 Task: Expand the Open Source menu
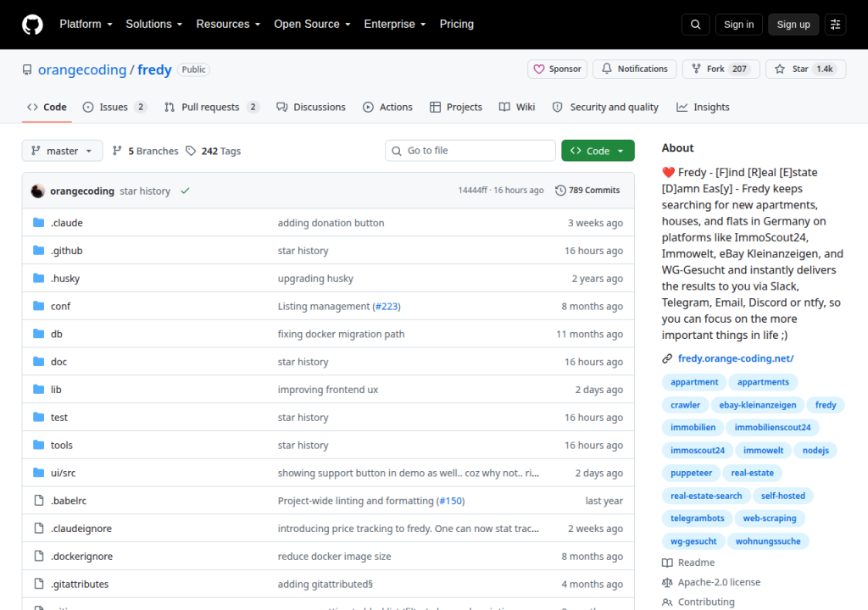point(312,25)
